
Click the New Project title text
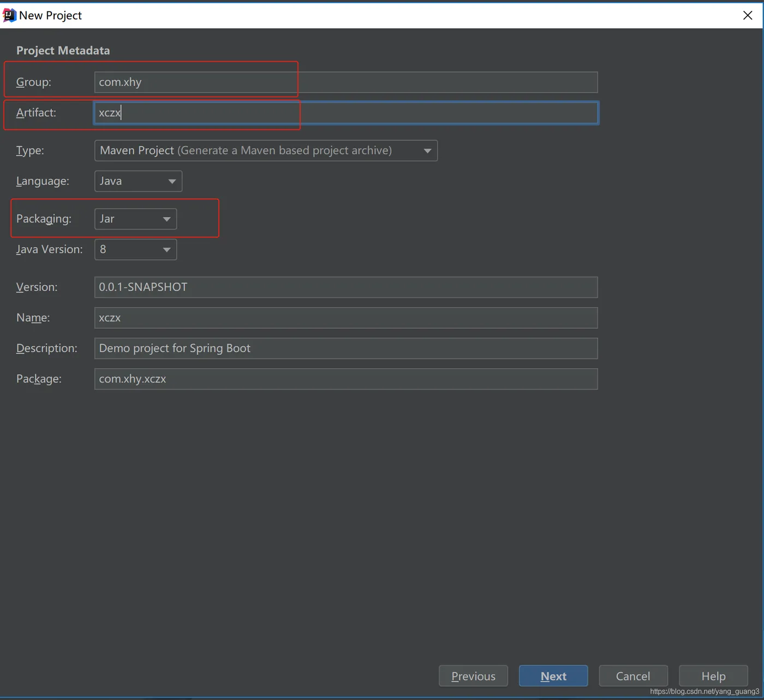click(x=50, y=15)
